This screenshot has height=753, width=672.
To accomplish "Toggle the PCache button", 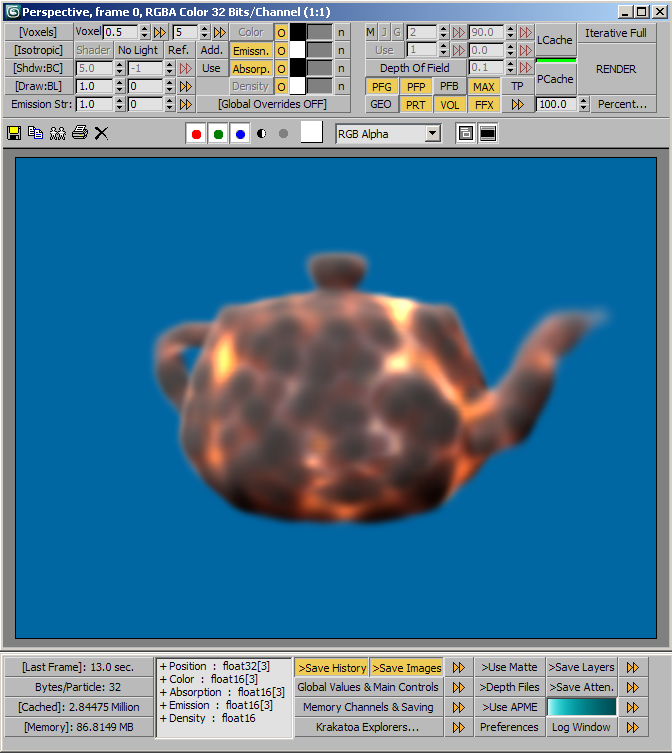I will point(555,79).
